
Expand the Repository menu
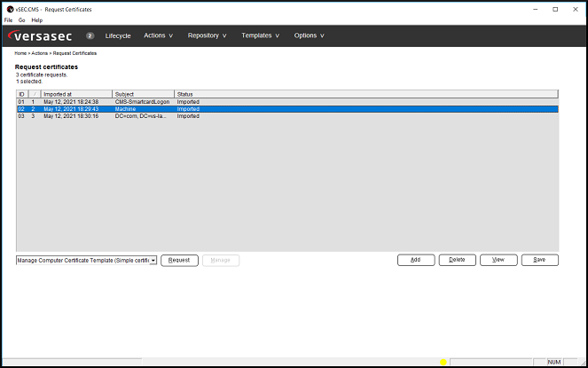coord(207,35)
